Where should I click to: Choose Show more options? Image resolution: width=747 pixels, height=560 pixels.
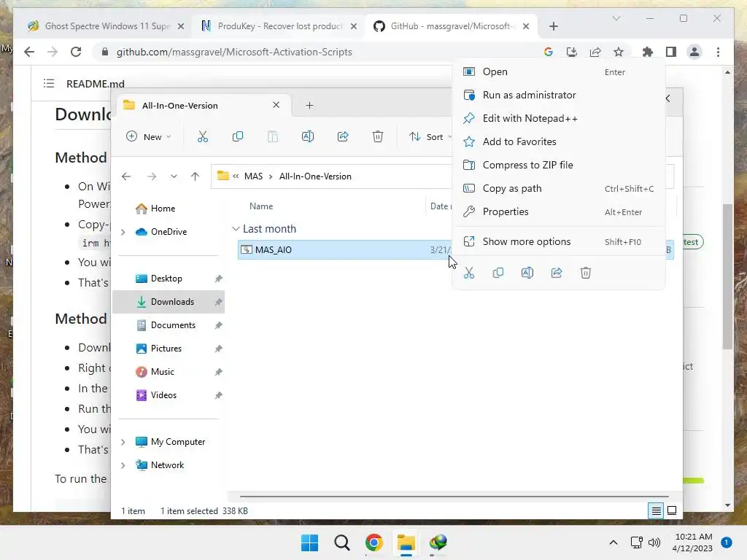(558, 242)
